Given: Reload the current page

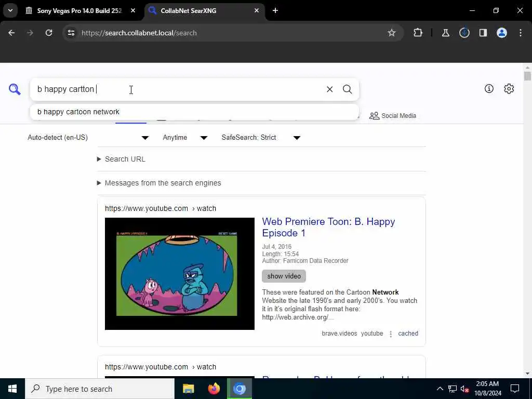Looking at the screenshot, I should tap(49, 33).
